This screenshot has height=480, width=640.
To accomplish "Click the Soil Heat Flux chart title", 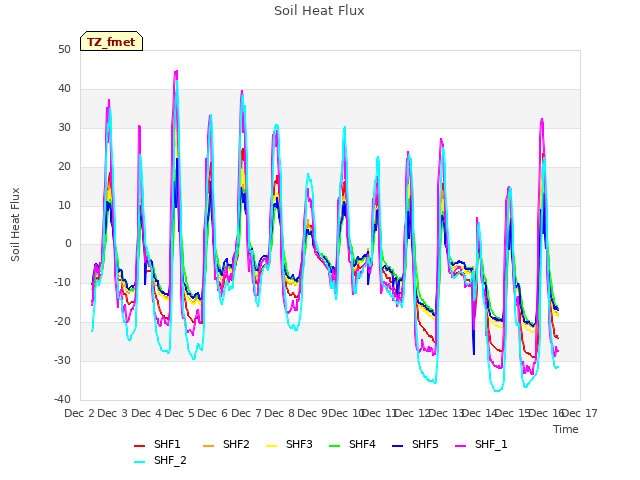I will [319, 11].
